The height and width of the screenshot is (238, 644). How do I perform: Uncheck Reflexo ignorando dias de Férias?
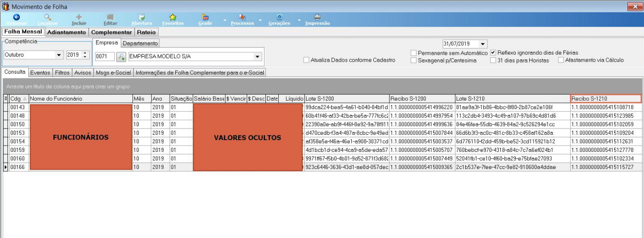point(493,53)
